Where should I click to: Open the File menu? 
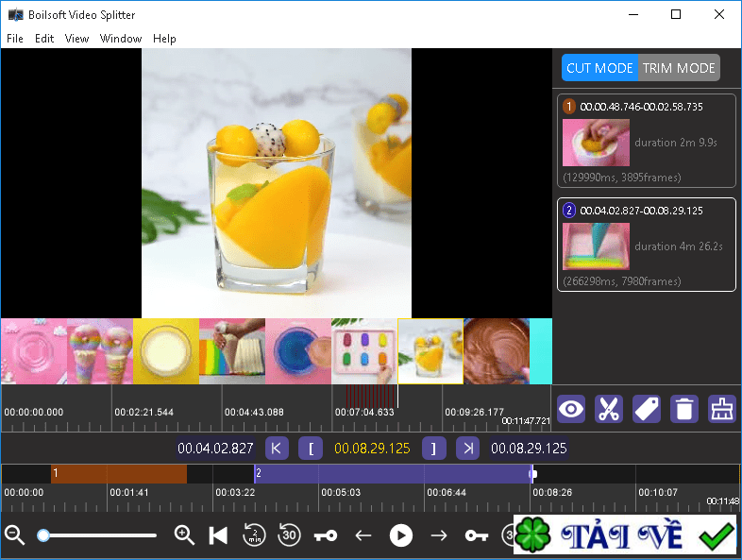[15, 39]
